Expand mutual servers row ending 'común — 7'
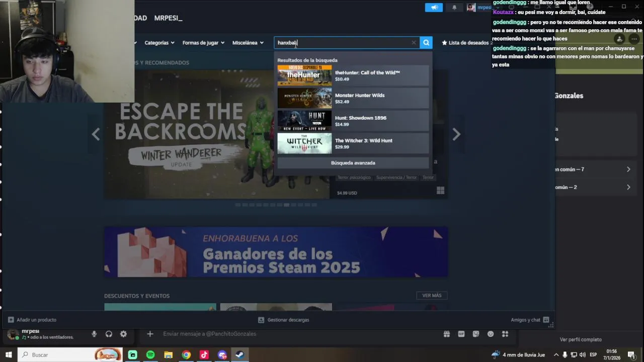644x362 pixels. tap(594, 169)
